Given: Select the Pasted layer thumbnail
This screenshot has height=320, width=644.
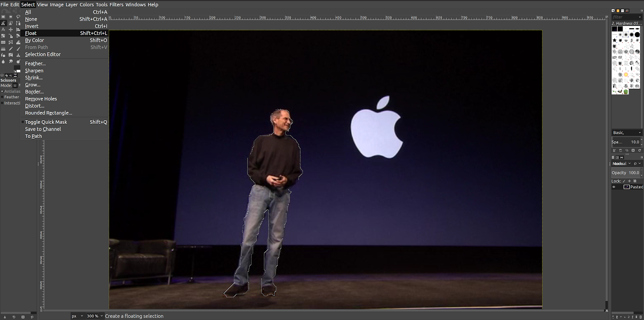Looking at the screenshot, I should 627,187.
